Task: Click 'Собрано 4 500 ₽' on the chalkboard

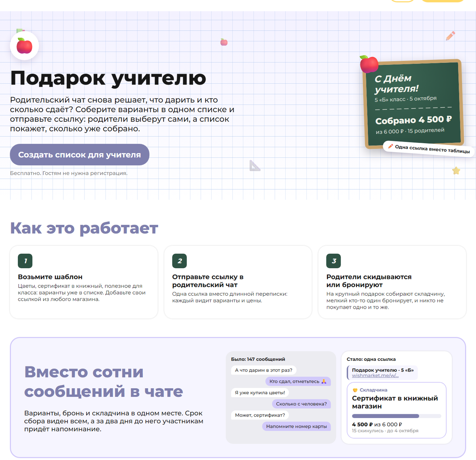Action: coord(414,120)
